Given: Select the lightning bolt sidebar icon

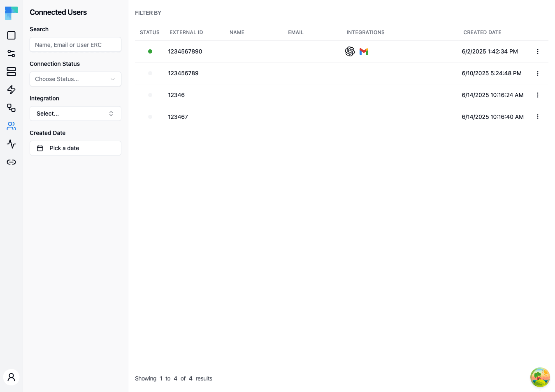Looking at the screenshot, I should (x=11, y=90).
